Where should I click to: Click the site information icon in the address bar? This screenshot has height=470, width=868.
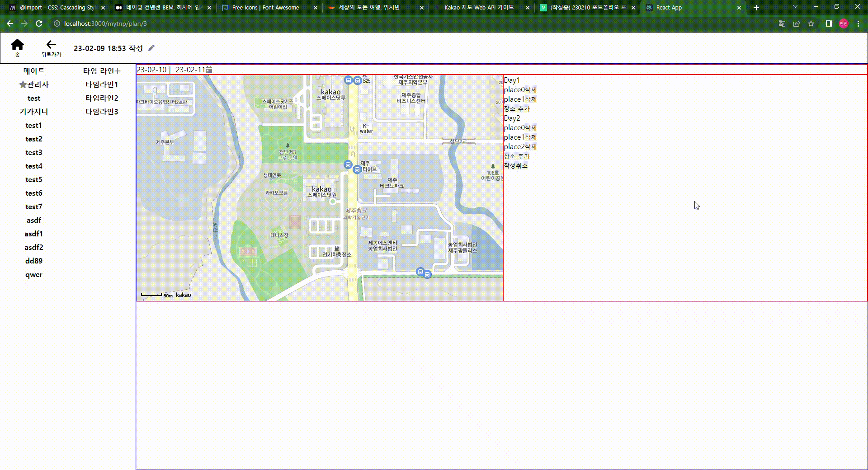57,23
